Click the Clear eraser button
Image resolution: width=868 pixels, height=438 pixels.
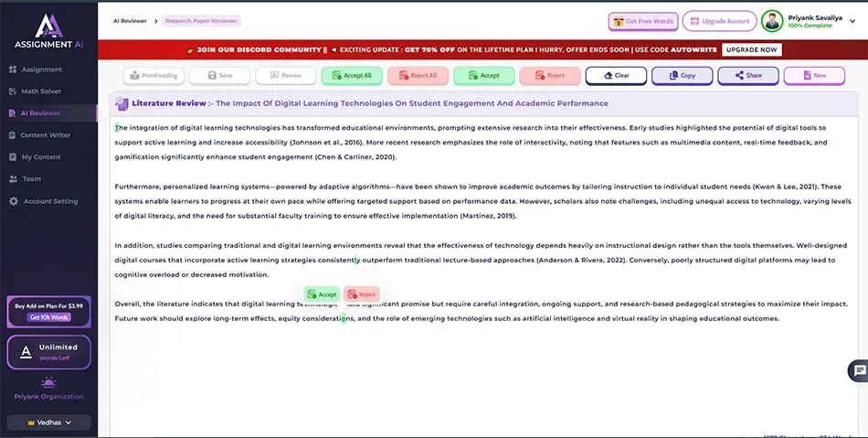pos(616,75)
